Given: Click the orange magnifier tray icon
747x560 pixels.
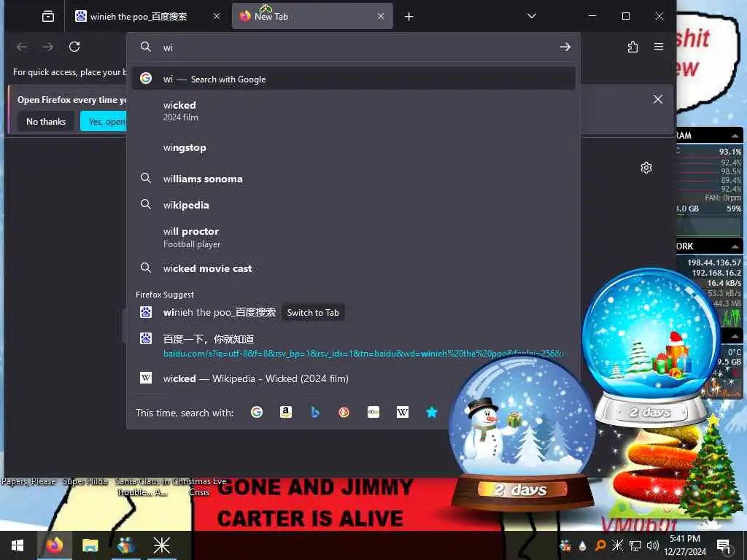Looking at the screenshot, I should click(x=600, y=545).
